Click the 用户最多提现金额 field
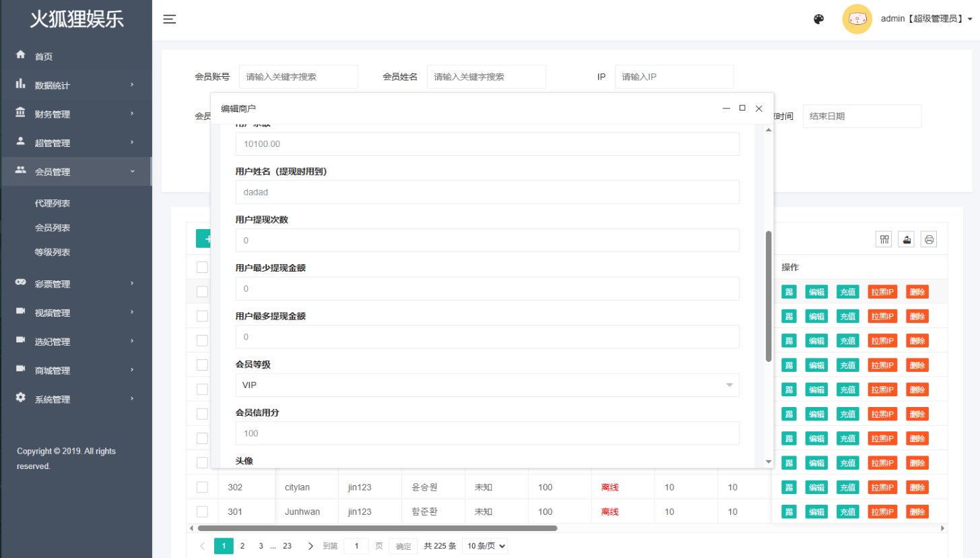 pyautogui.click(x=487, y=336)
